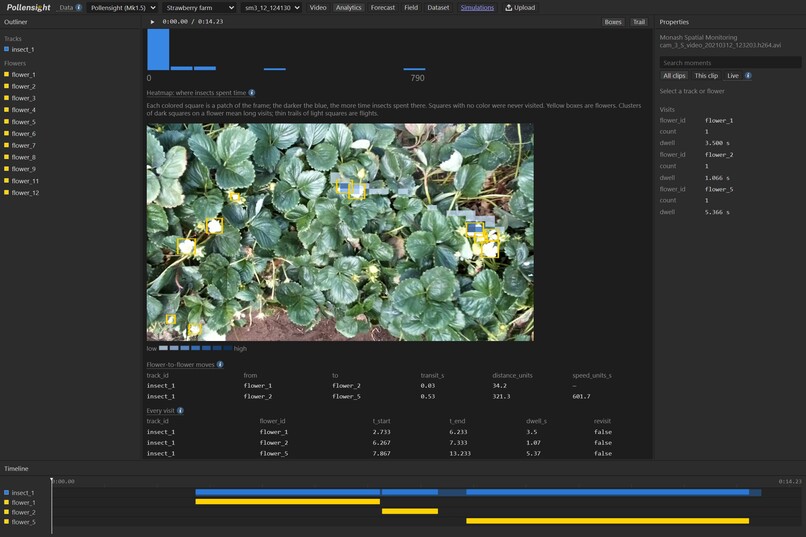The height and width of the screenshot is (537, 806).
Task: Click the Every visit heading
Action: tap(160, 411)
